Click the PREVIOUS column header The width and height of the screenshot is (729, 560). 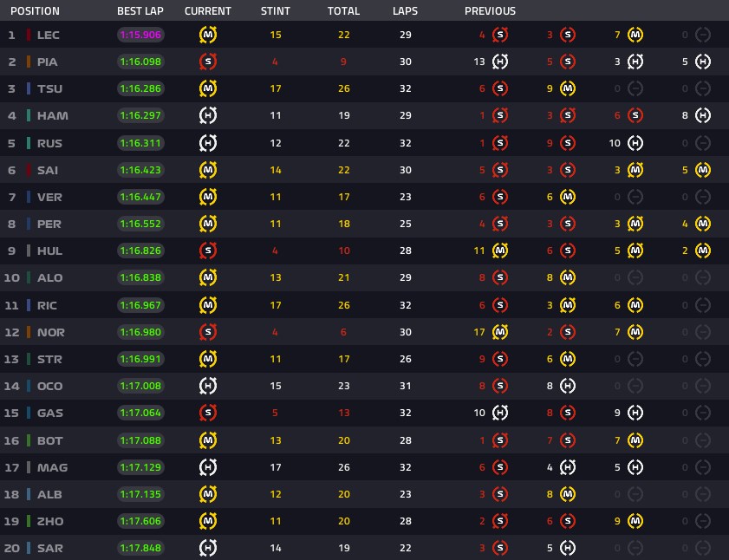click(x=490, y=10)
